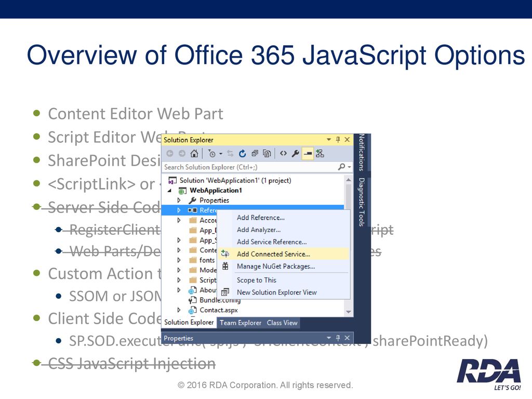Expand the Scripts folder arrow
This screenshot has width=532, height=399.
(179, 280)
